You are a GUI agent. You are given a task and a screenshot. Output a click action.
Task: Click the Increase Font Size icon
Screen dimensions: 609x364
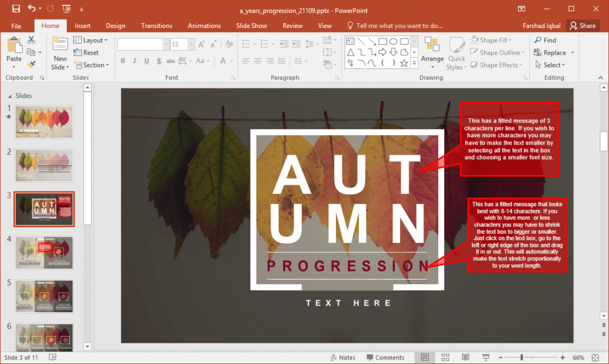coord(201,43)
